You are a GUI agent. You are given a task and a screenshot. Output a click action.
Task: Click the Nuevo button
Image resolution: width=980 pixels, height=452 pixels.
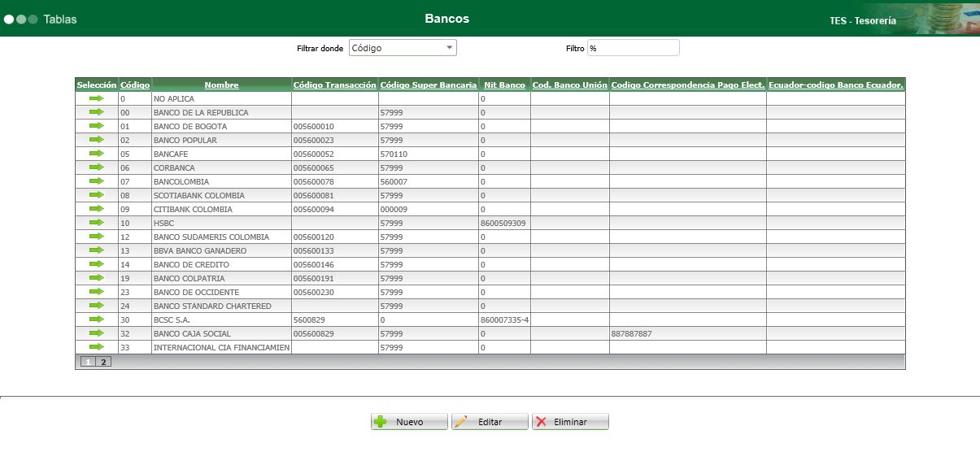click(410, 422)
